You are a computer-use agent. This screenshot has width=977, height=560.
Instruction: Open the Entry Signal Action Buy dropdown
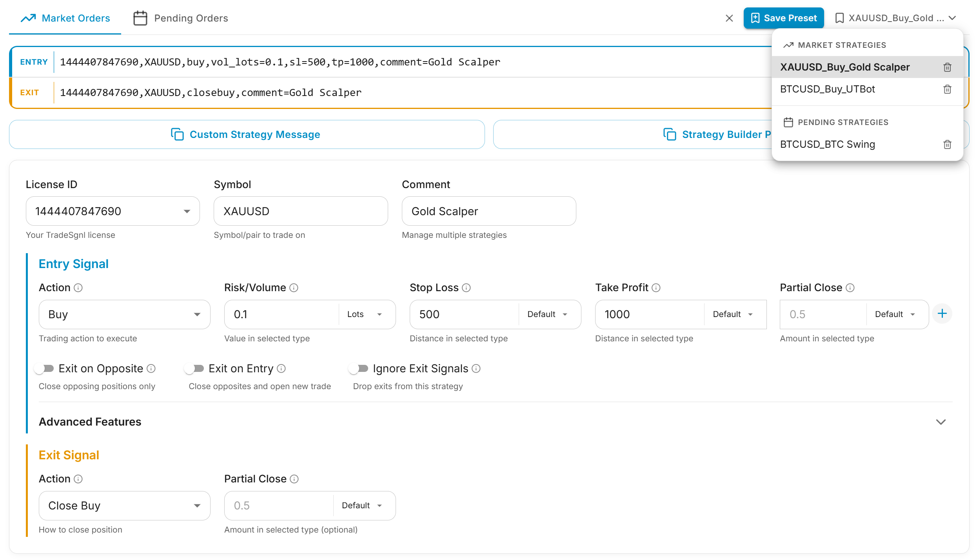[125, 314]
